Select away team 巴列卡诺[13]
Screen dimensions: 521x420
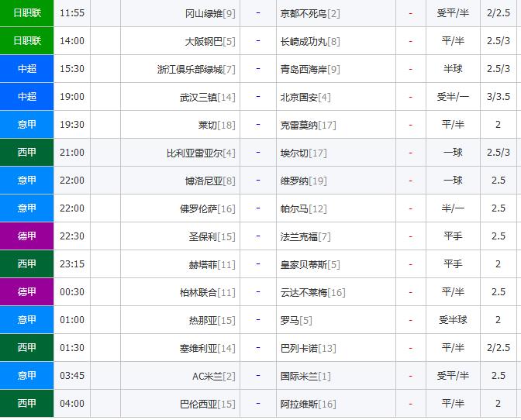tap(308, 348)
